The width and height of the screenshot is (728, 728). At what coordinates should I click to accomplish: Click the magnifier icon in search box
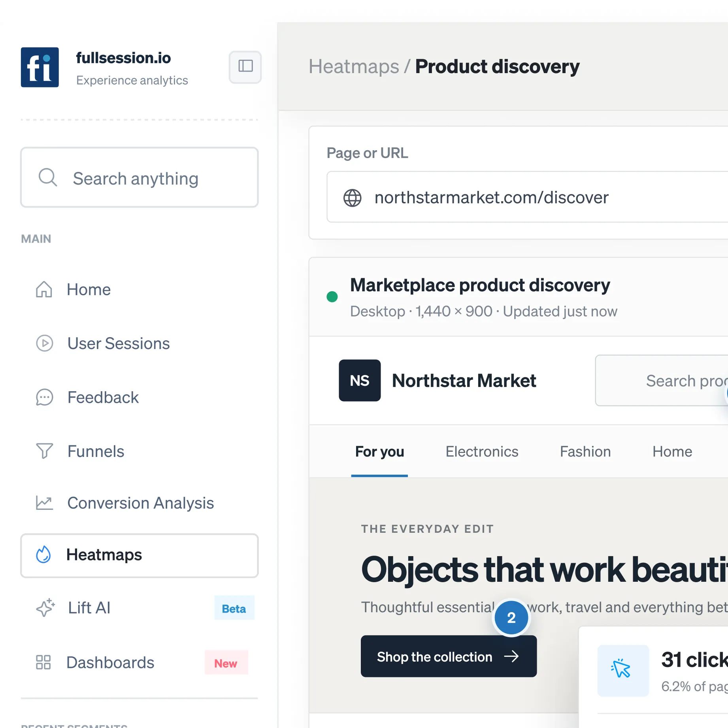click(x=48, y=177)
